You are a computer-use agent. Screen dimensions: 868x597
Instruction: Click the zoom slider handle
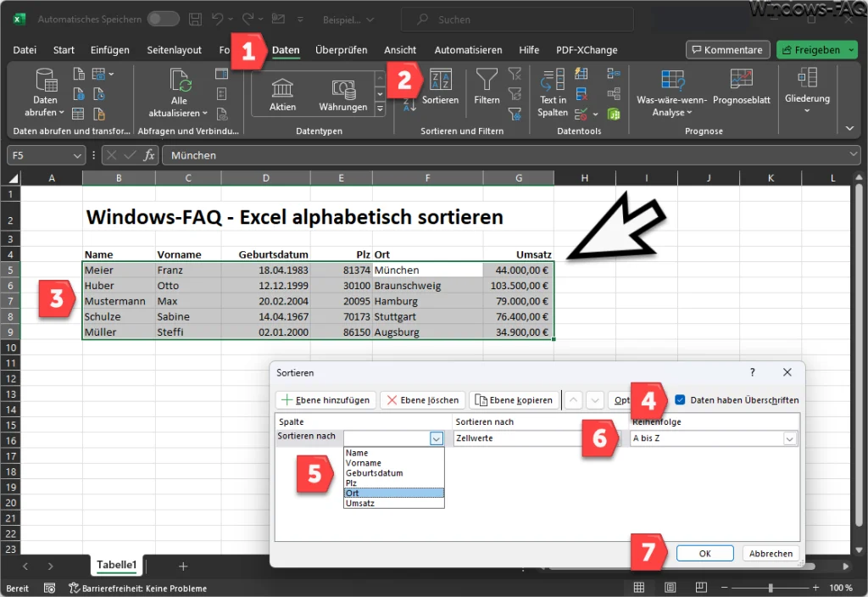(770, 588)
